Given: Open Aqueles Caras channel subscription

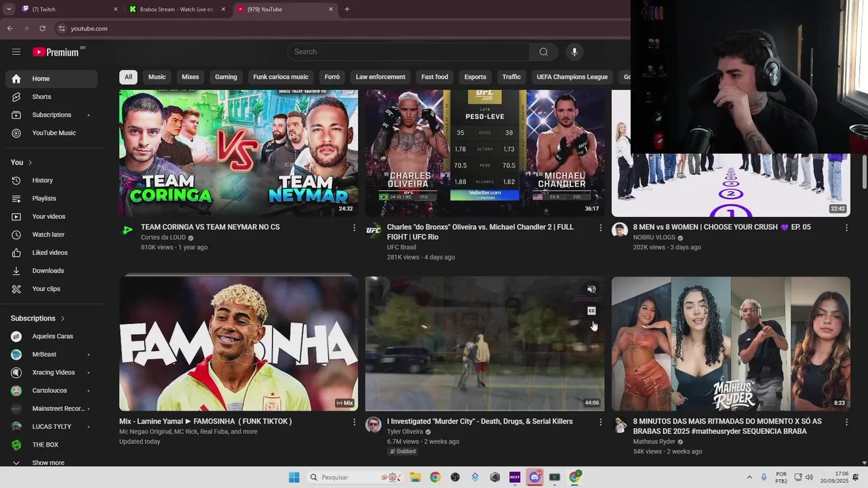Looking at the screenshot, I should coord(52,336).
